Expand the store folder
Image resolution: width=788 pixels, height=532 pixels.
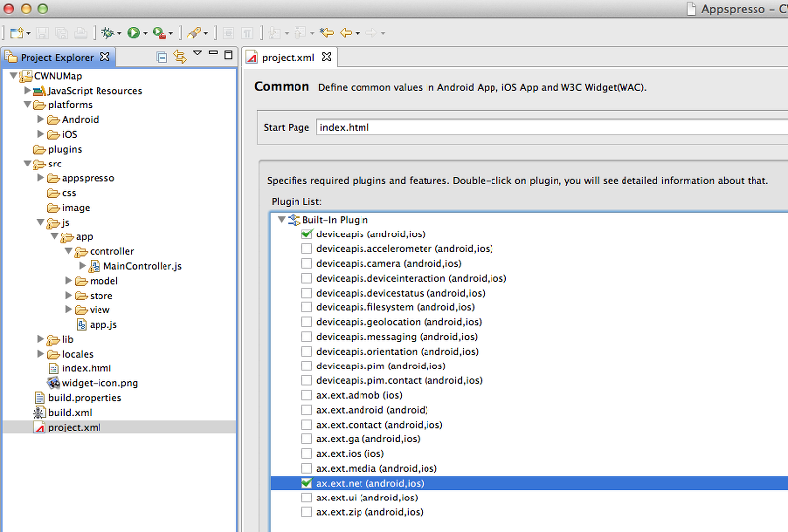[69, 295]
